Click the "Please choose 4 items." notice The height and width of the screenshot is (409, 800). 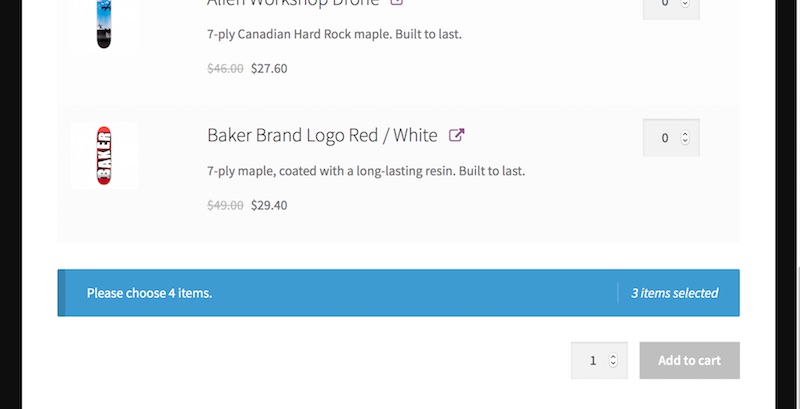(149, 293)
